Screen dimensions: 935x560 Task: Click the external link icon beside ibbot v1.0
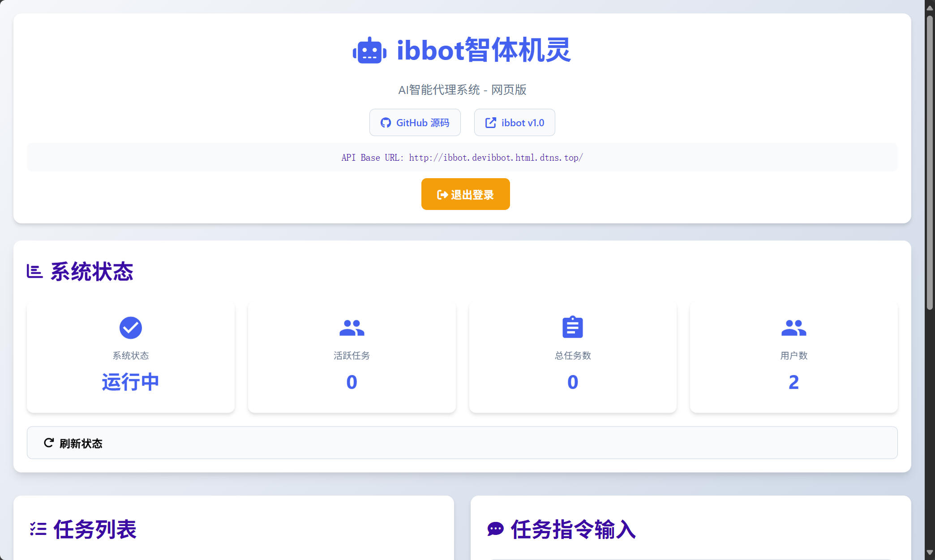pyautogui.click(x=491, y=123)
